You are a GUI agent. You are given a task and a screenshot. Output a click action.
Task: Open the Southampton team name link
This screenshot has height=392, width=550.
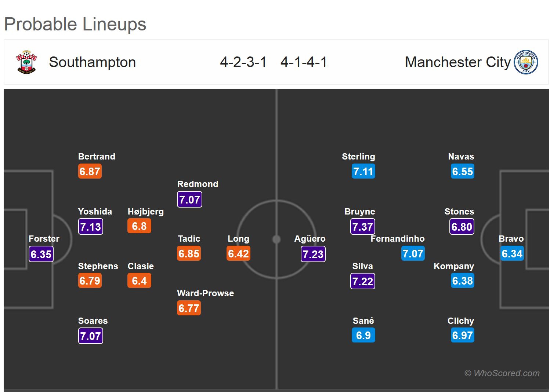(92, 62)
